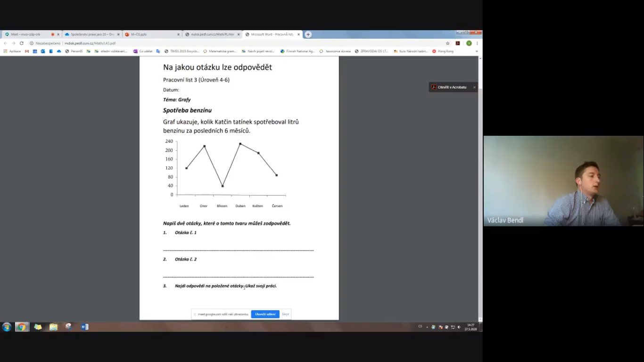Open a new browser tab with plus icon
This screenshot has height=362, width=644.
pyautogui.click(x=308, y=34)
